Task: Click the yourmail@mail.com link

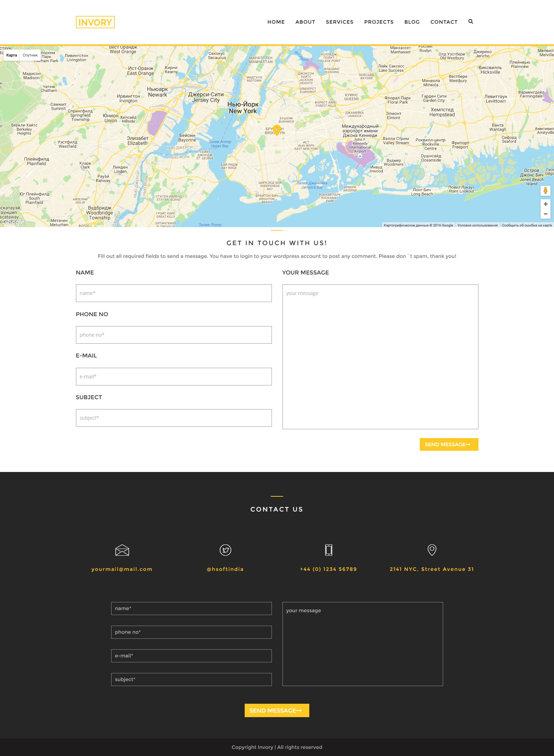Action: [x=122, y=569]
